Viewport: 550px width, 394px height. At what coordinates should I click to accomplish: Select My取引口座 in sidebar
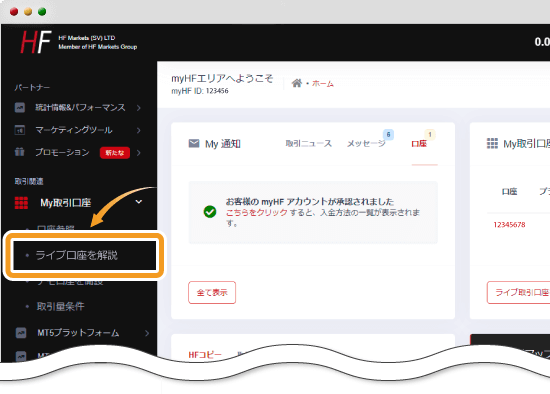[66, 203]
